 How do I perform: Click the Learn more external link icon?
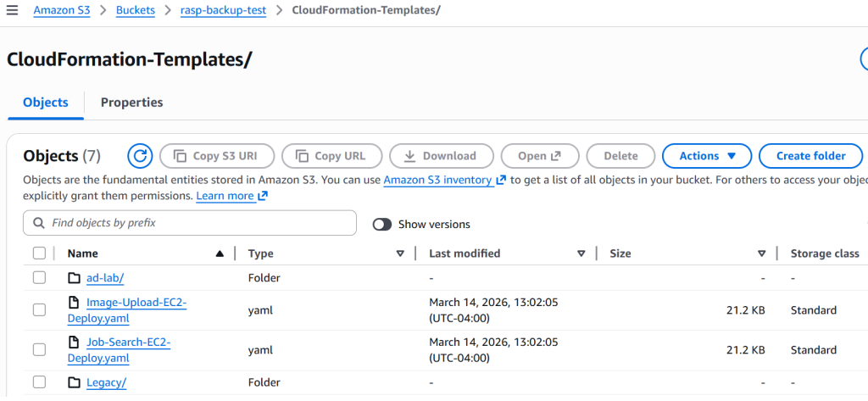(x=263, y=196)
